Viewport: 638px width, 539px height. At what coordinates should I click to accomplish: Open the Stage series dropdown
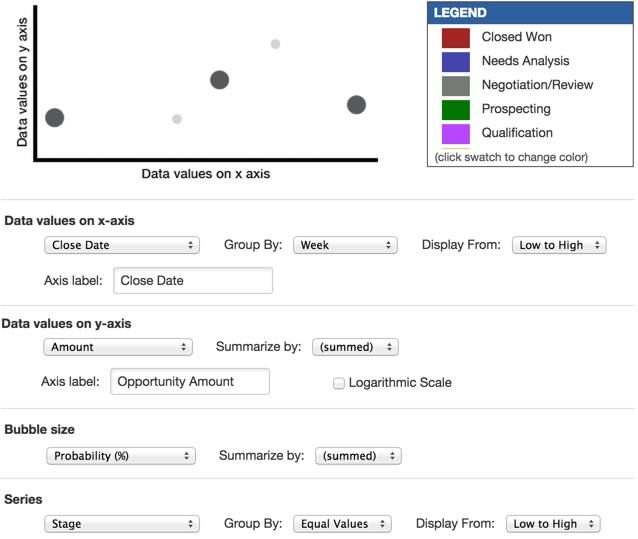coord(122,524)
